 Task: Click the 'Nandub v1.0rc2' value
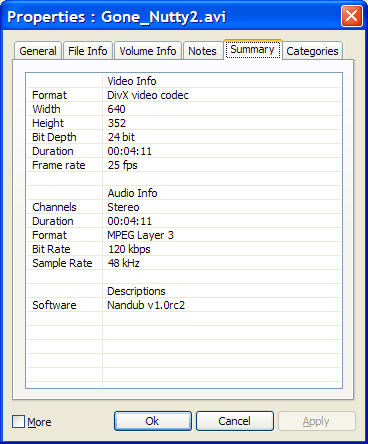146,305
